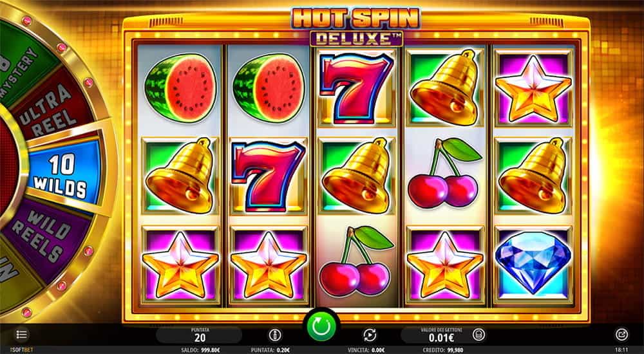Click the golden bell on fourth reel

(444, 87)
